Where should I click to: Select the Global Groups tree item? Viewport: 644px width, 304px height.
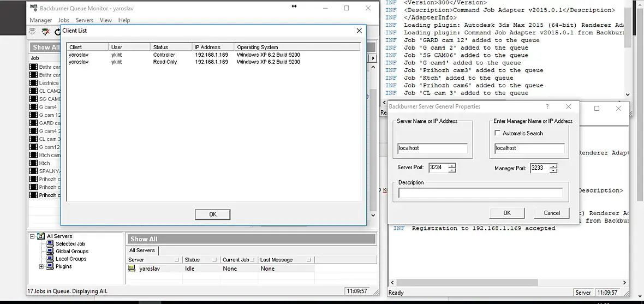click(x=72, y=251)
